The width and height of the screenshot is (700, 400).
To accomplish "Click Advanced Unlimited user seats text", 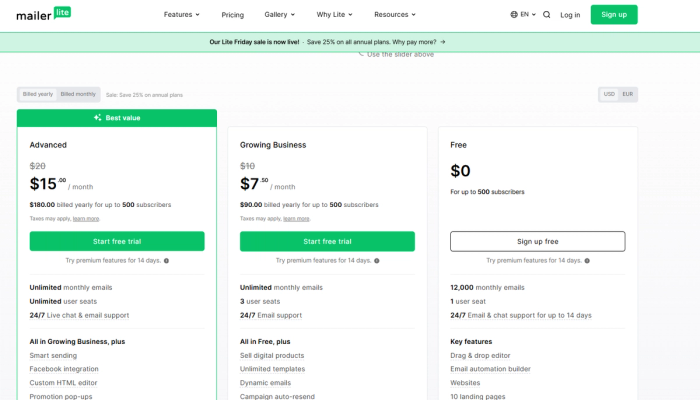I will pos(63,301).
